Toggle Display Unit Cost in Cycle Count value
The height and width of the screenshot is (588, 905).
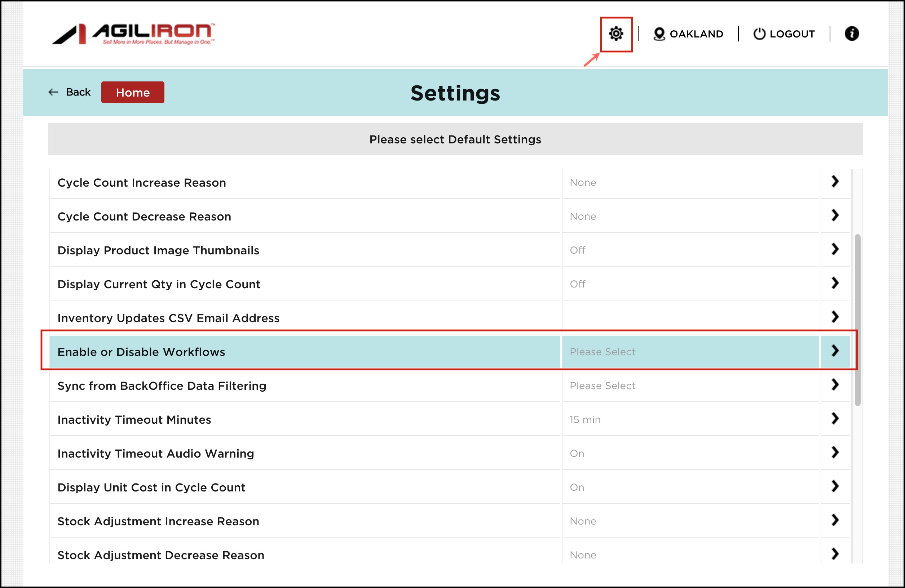(577, 487)
